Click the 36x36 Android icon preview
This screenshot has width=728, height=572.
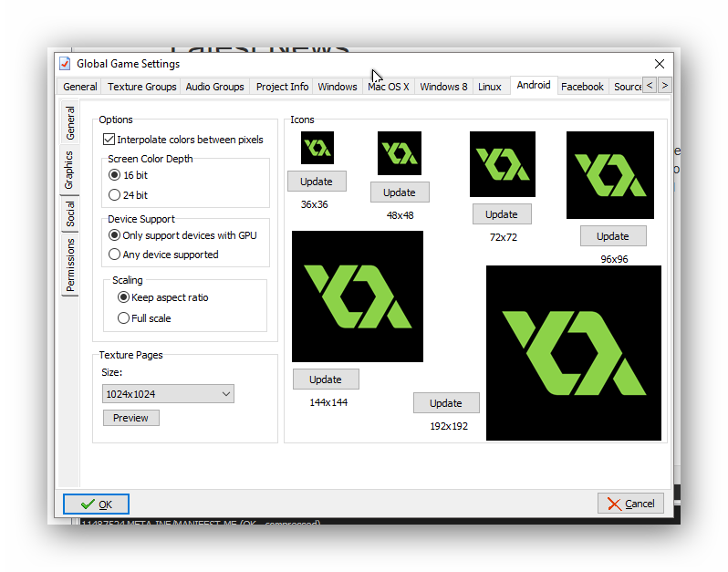point(317,148)
